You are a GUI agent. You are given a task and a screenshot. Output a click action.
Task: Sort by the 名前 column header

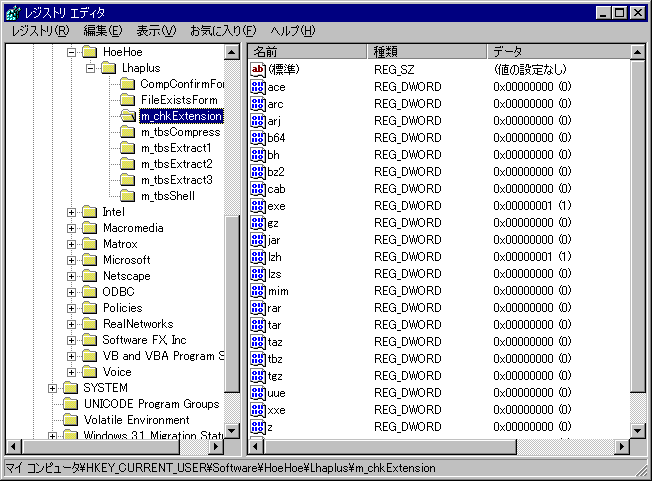click(x=306, y=51)
